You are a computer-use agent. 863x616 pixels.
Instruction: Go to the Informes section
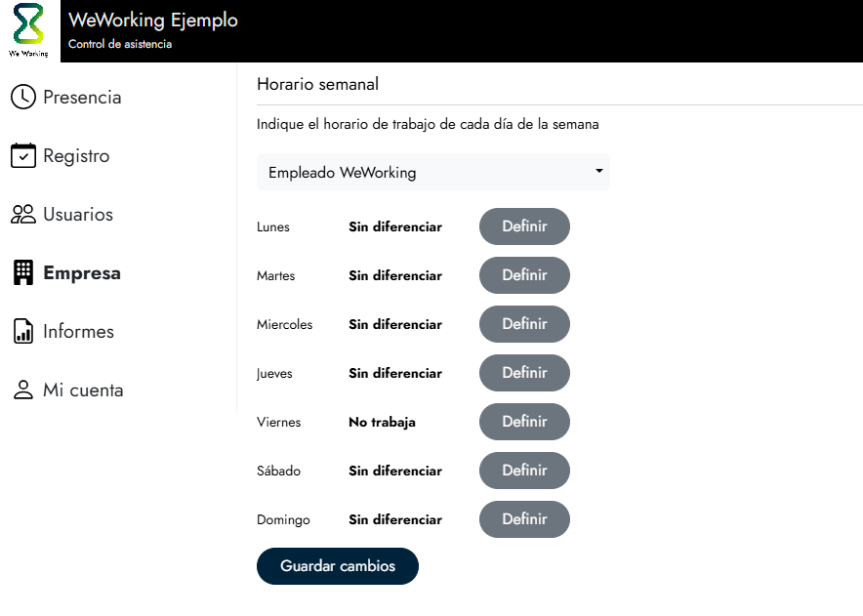click(78, 332)
